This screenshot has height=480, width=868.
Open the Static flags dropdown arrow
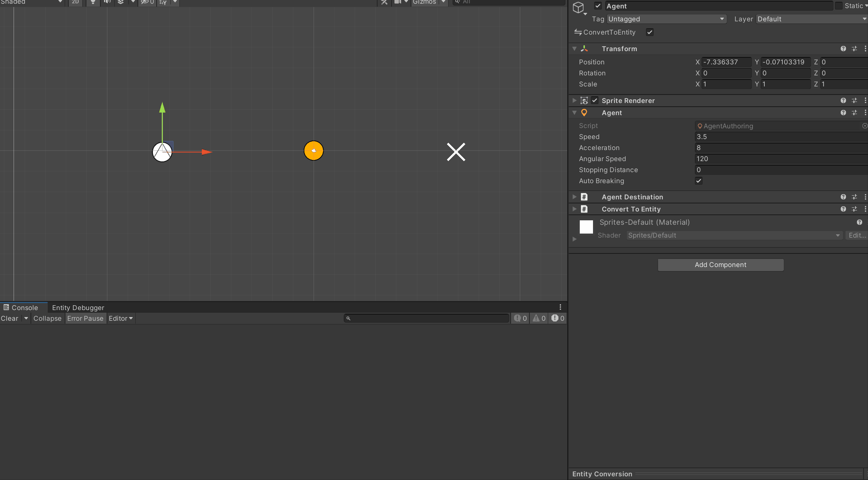[x=866, y=6]
